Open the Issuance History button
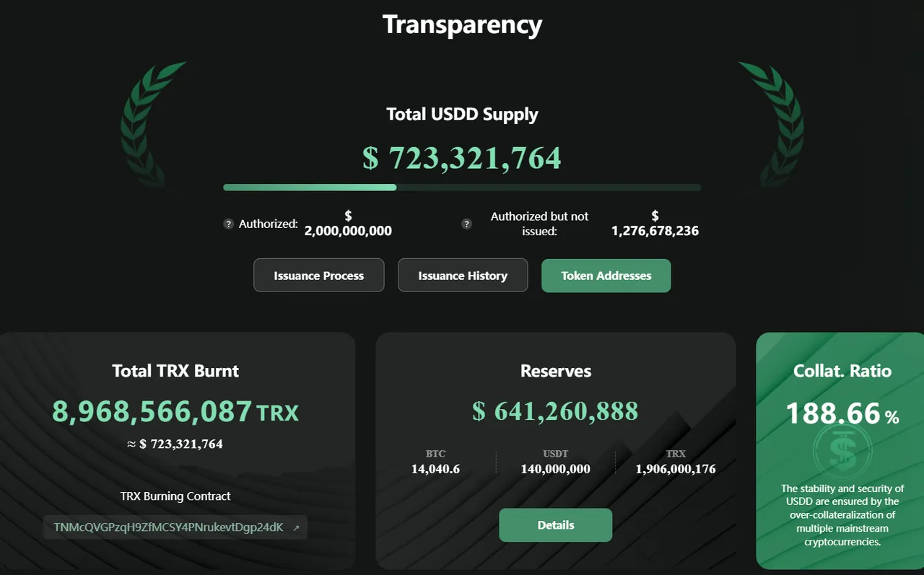The height and width of the screenshot is (575, 924). pos(463,276)
